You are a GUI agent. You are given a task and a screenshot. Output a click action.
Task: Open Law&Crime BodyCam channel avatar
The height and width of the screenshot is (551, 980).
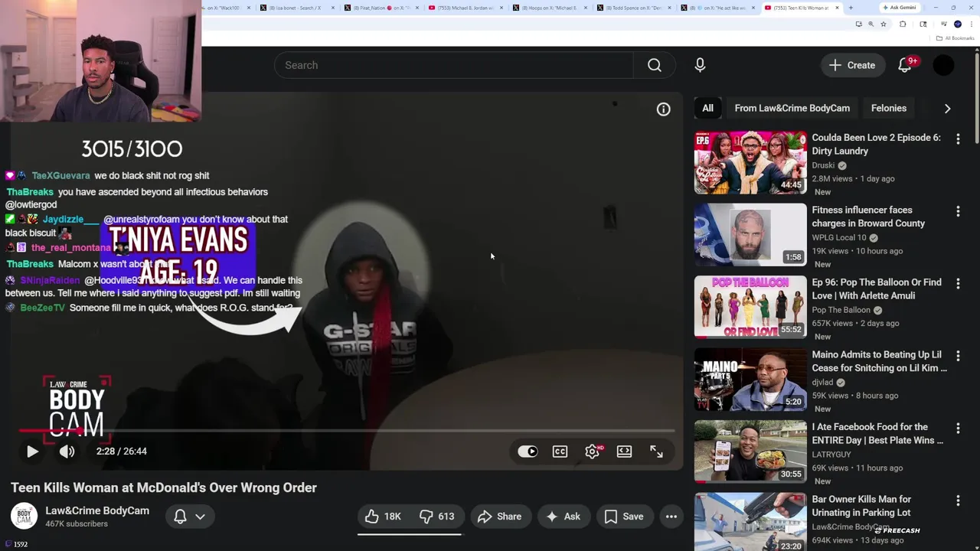coord(24,517)
